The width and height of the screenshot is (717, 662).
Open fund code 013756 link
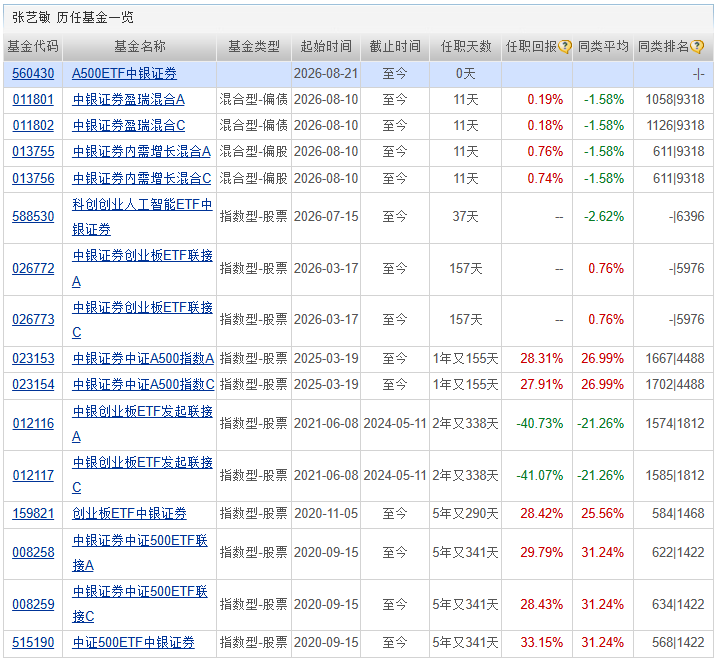(33, 178)
